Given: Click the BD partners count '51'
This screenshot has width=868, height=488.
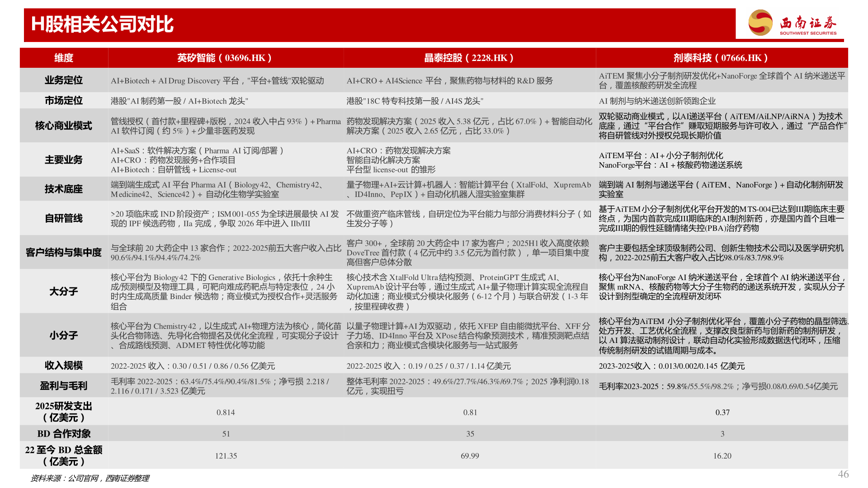Looking at the screenshot, I should [x=226, y=434].
